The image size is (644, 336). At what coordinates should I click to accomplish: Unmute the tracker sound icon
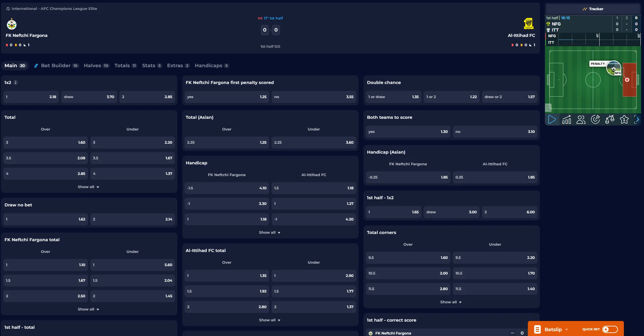(x=549, y=107)
